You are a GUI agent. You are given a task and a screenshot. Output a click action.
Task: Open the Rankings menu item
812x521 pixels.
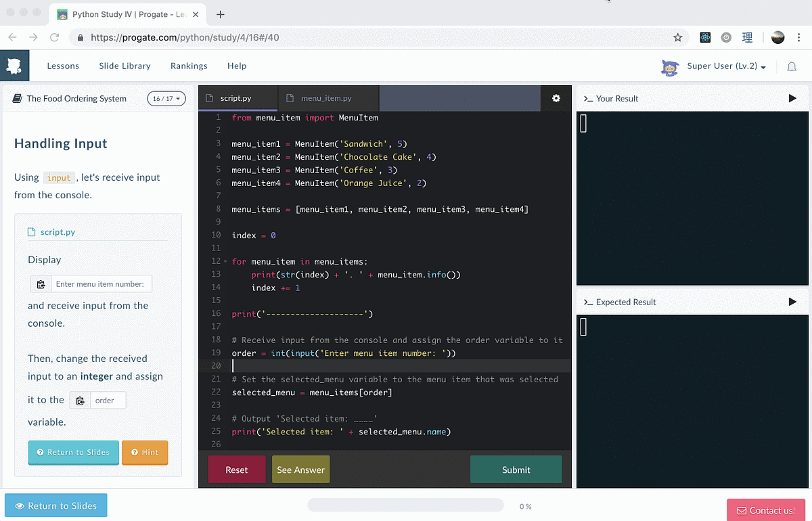pos(189,66)
